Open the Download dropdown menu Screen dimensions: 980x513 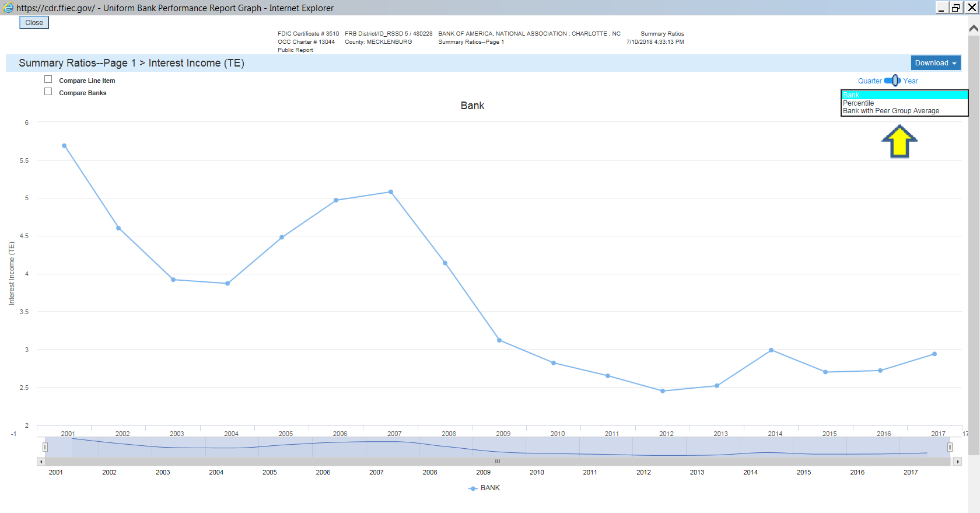point(936,63)
